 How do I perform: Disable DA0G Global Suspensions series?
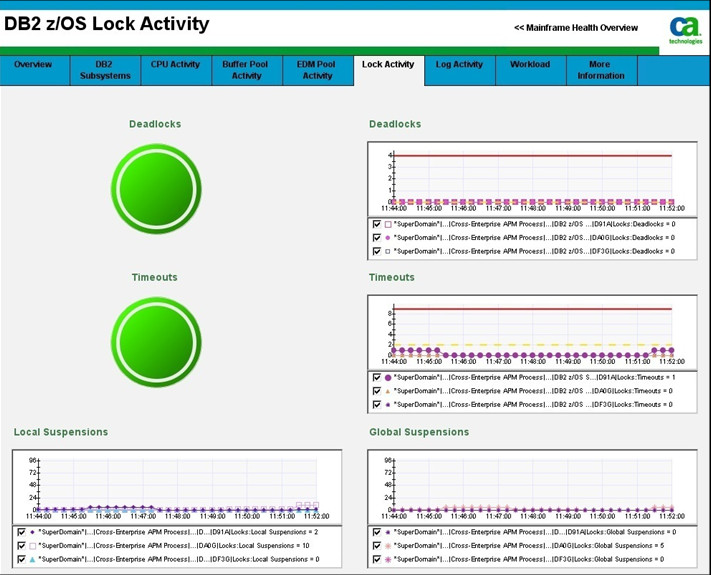[x=376, y=546]
